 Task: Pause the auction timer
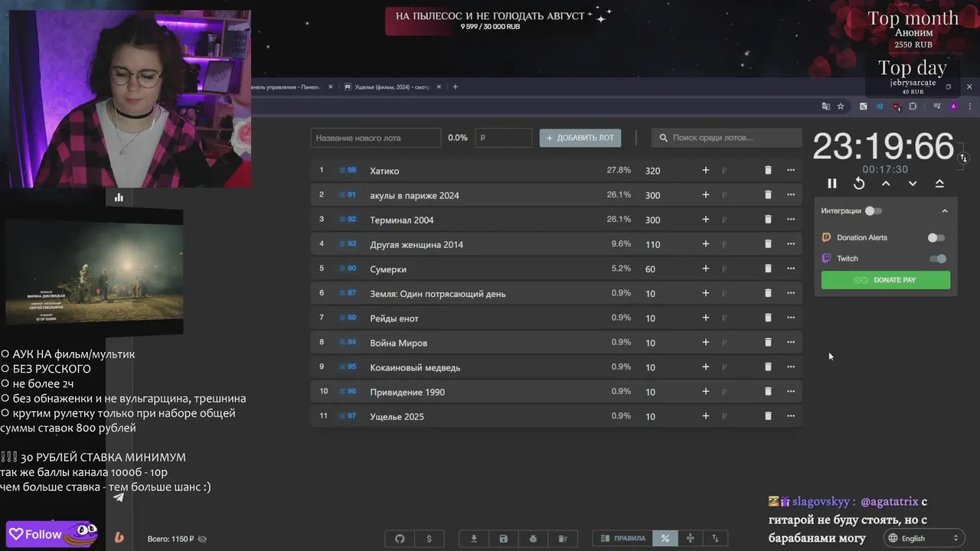click(x=832, y=184)
